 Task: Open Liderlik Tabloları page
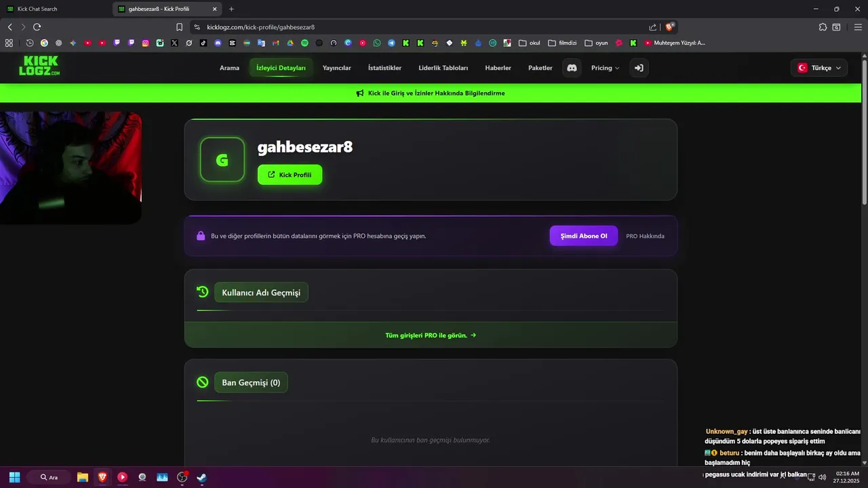click(443, 68)
